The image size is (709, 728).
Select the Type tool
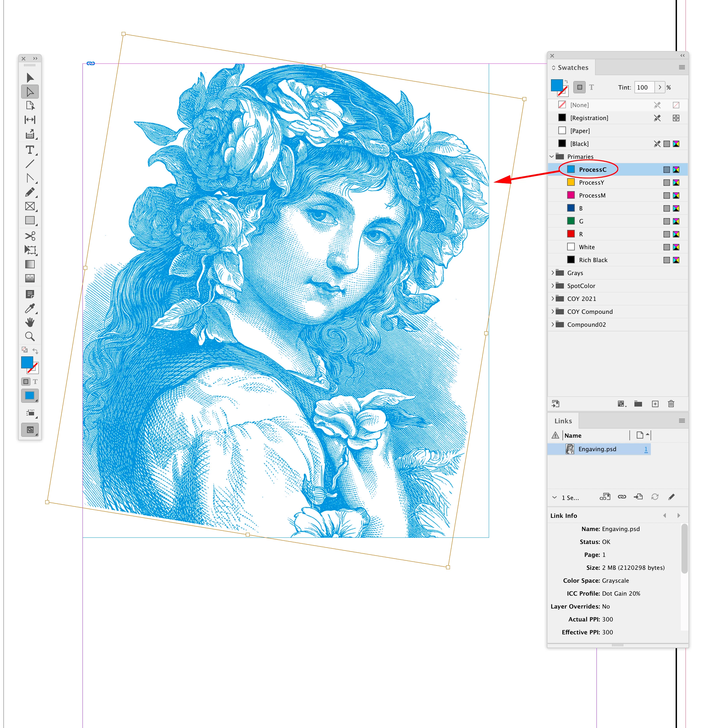pos(30,150)
